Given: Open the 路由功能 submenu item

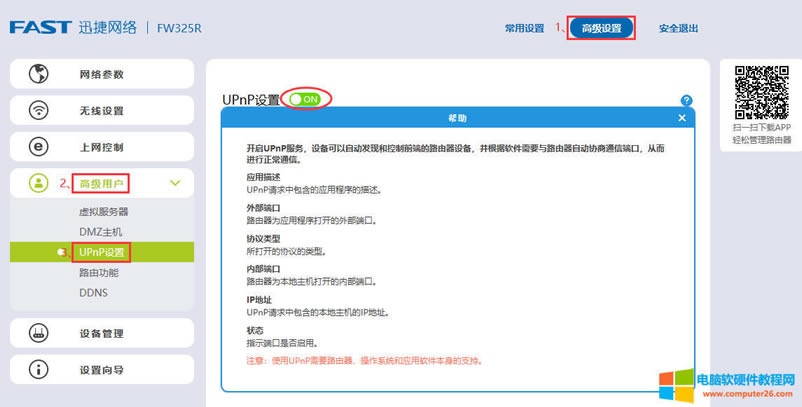Looking at the screenshot, I should (x=98, y=272).
